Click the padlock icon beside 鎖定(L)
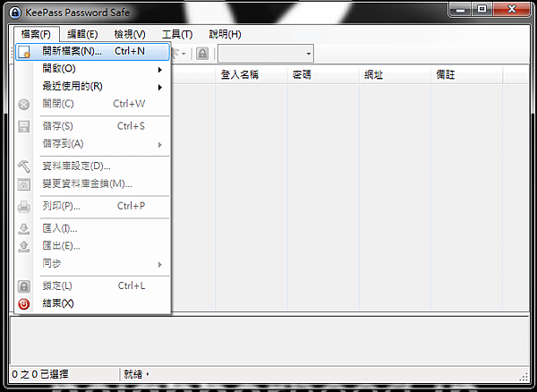The width and height of the screenshot is (537, 392). [24, 286]
